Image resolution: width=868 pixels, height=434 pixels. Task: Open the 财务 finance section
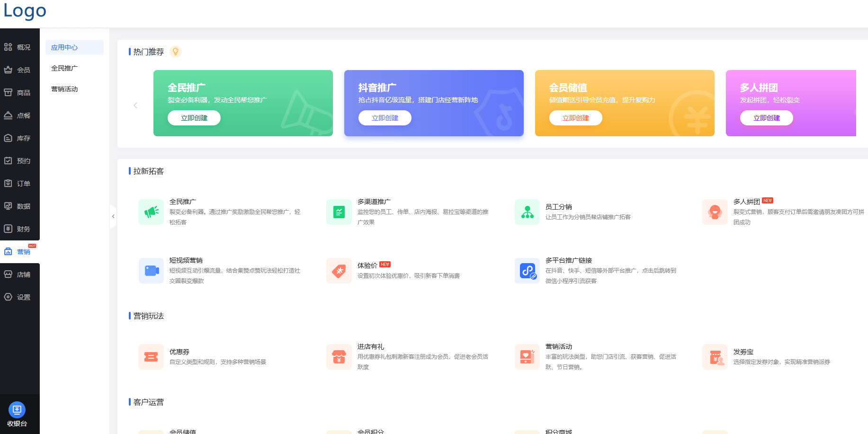20,229
